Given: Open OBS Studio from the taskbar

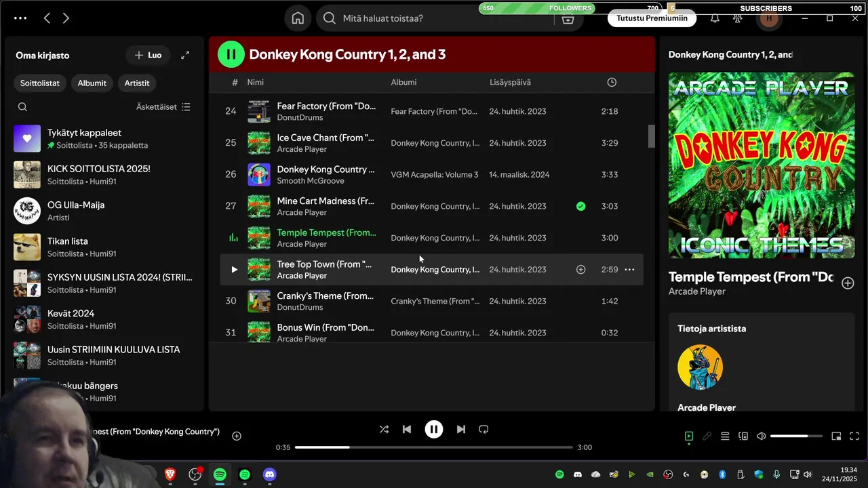Looking at the screenshot, I should click(195, 474).
